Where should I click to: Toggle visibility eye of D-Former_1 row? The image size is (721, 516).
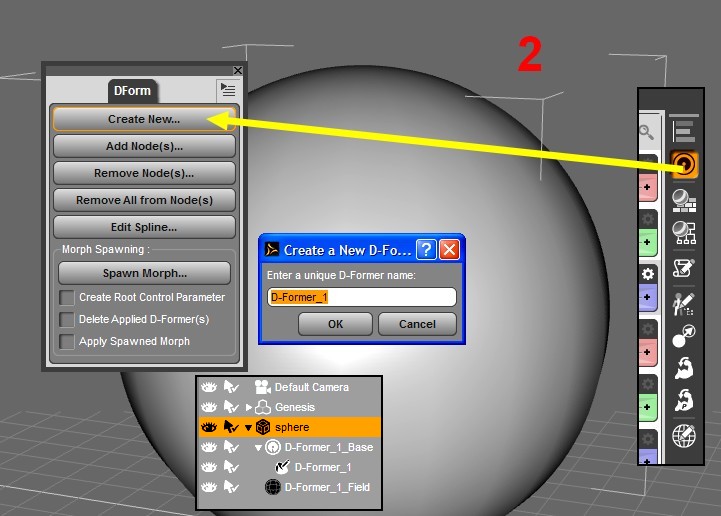209,467
